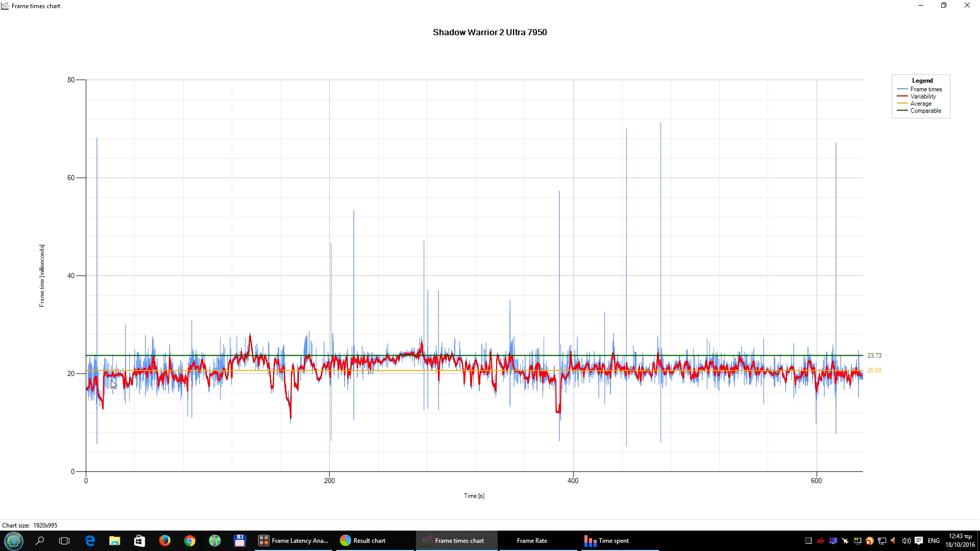
Task: Click the Average legend entry
Action: pos(921,104)
